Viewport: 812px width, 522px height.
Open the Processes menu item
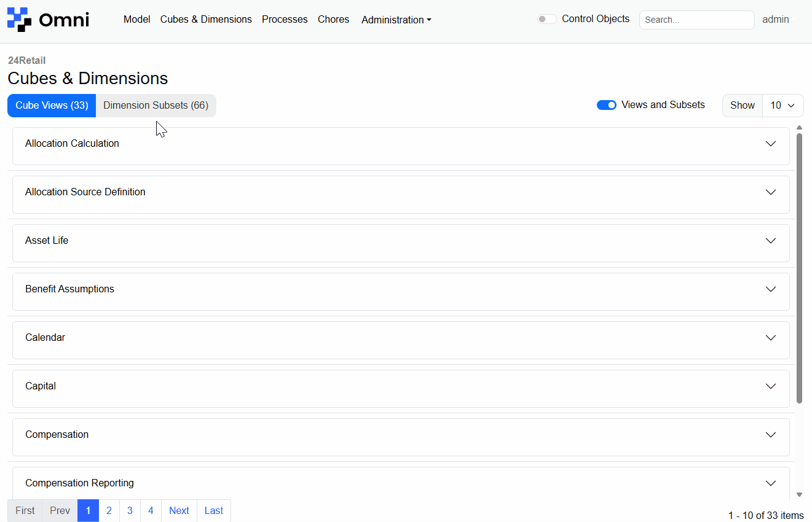click(285, 20)
